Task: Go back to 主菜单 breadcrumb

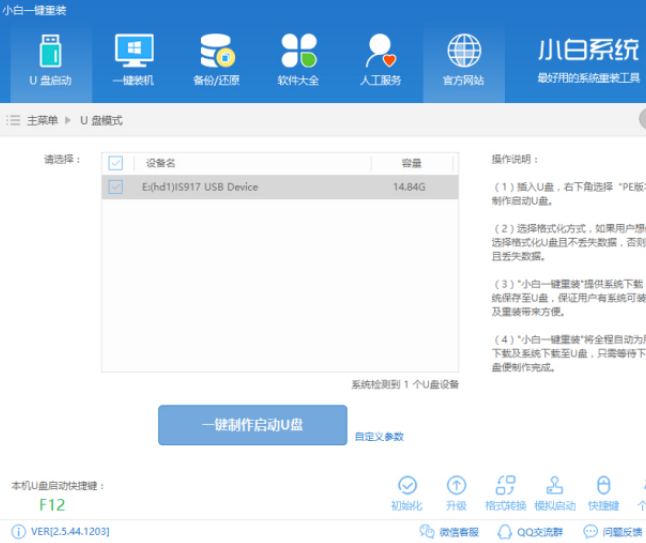Action: 42,121
